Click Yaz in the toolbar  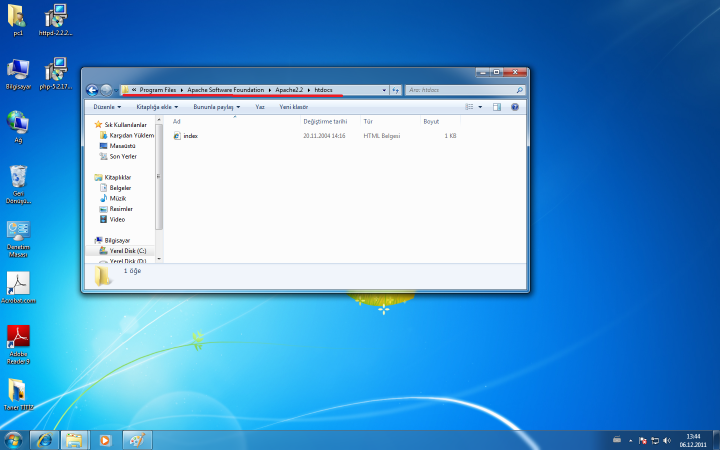(260, 106)
